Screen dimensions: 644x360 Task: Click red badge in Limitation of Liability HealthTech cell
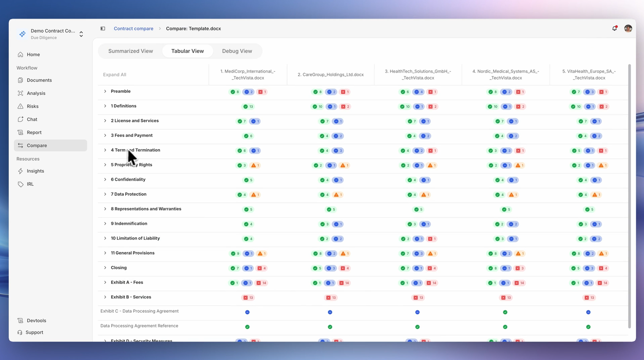tap(432, 239)
